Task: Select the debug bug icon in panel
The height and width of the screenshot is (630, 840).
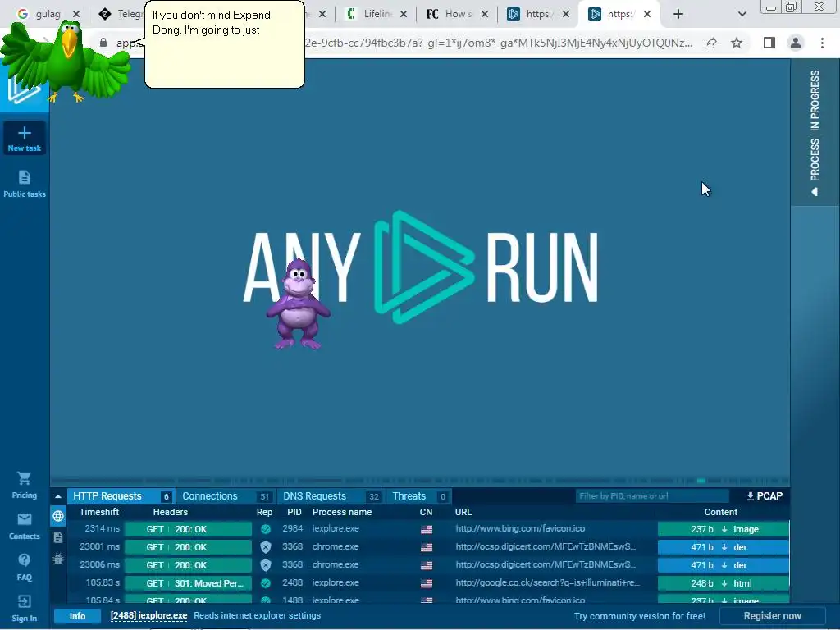Action: click(58, 559)
